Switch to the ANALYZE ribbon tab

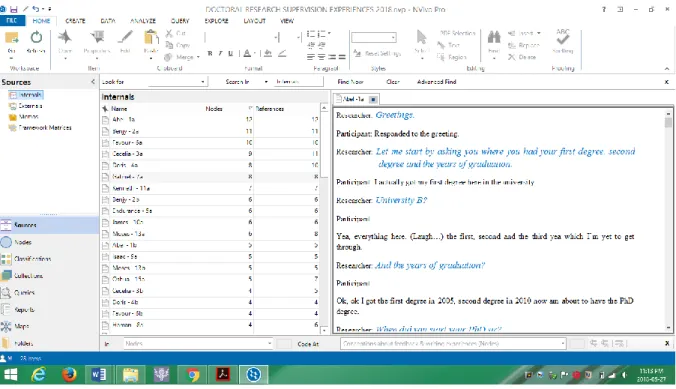click(x=143, y=20)
